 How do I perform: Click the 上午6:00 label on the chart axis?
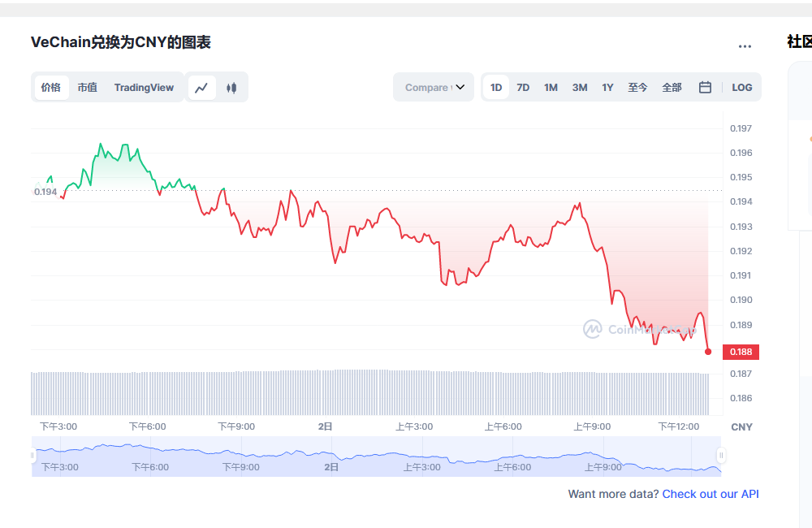503,426
